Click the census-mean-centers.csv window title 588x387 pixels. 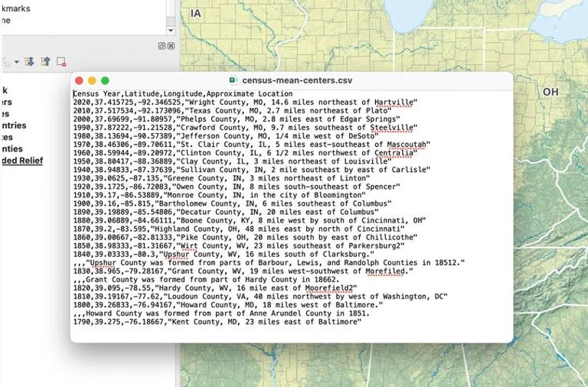[296, 80]
